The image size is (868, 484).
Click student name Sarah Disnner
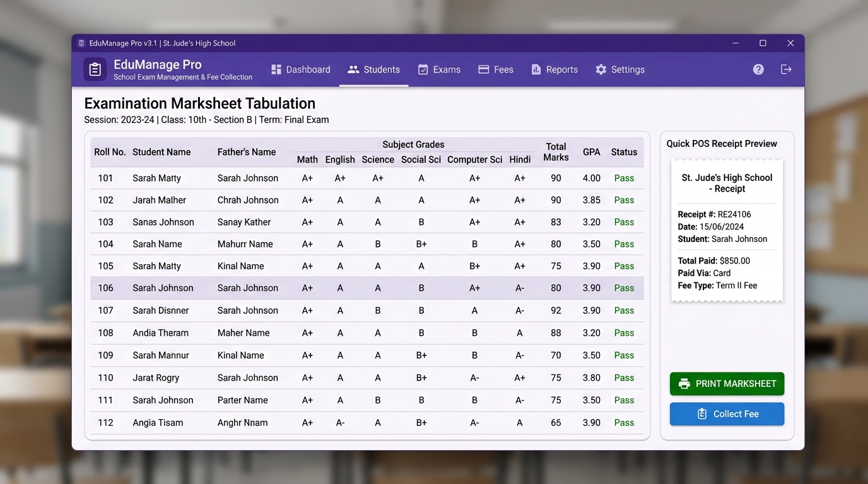pyautogui.click(x=161, y=311)
